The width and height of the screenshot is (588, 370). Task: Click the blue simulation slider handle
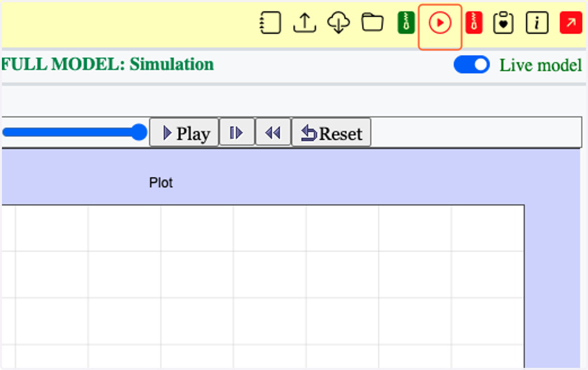[x=140, y=132]
